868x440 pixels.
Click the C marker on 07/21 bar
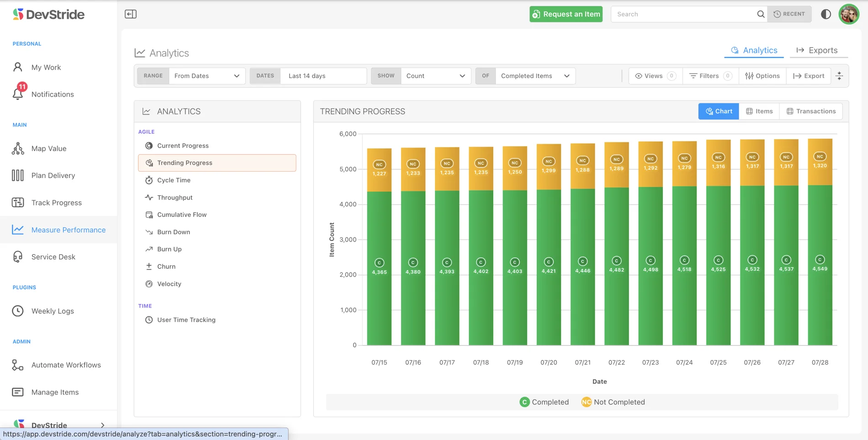(x=582, y=262)
